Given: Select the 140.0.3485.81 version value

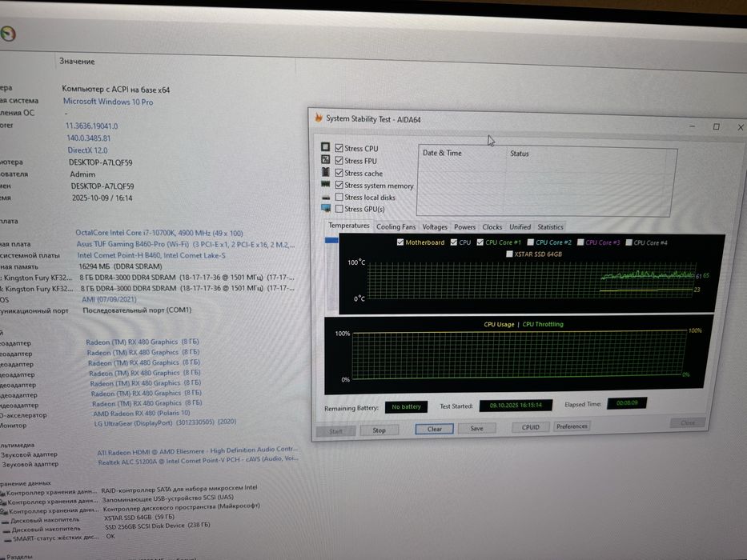Looking at the screenshot, I should (x=89, y=138).
